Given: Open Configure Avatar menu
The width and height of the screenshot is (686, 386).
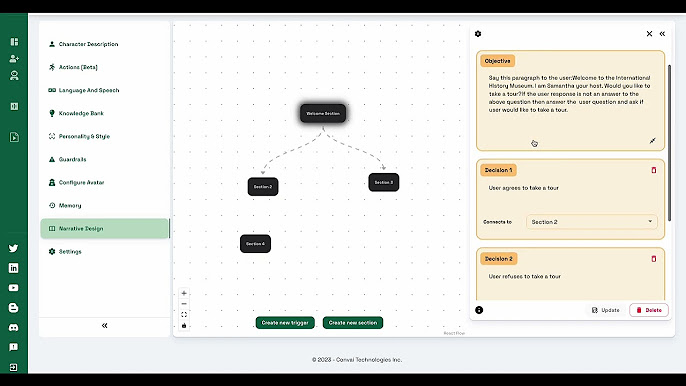Looking at the screenshot, I should [105, 182].
